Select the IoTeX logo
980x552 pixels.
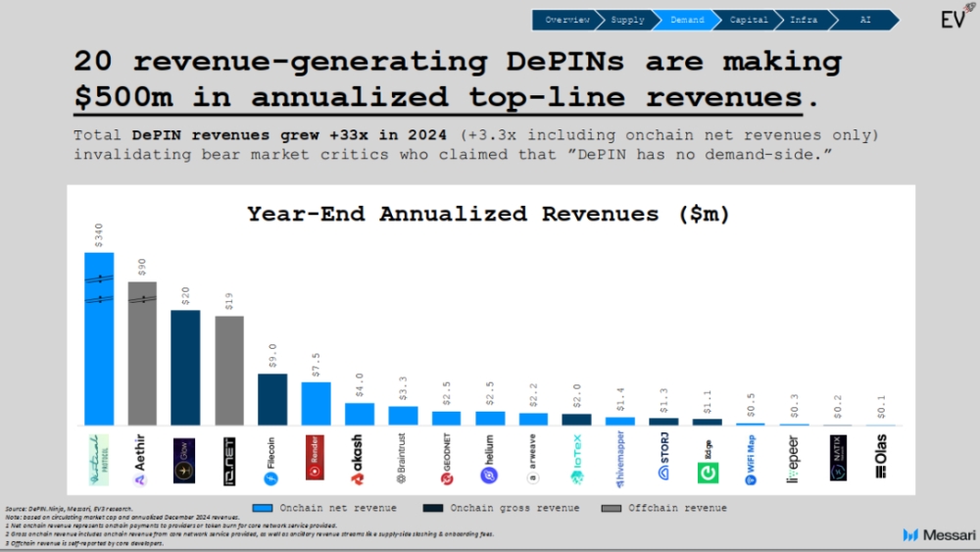576,460
